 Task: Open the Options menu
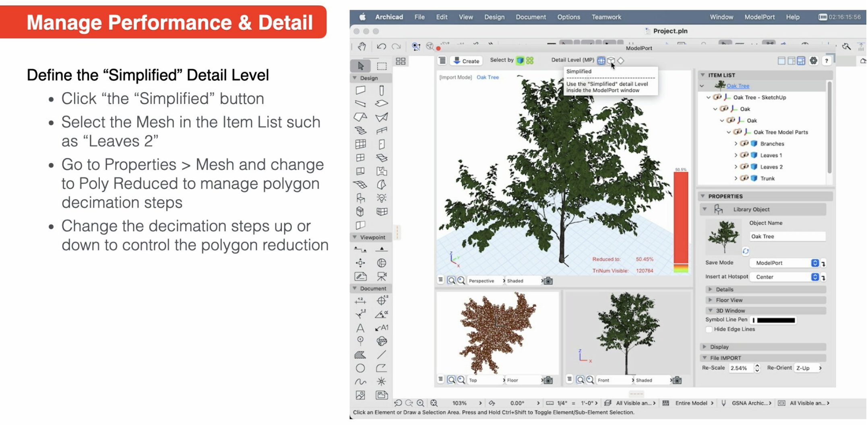568,17
